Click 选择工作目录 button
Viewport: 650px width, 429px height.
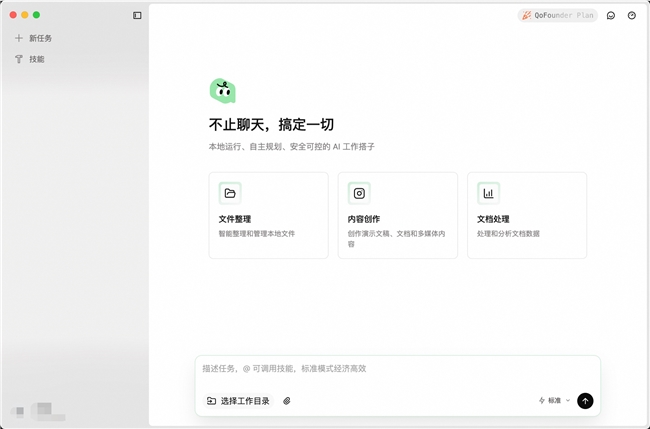point(238,401)
